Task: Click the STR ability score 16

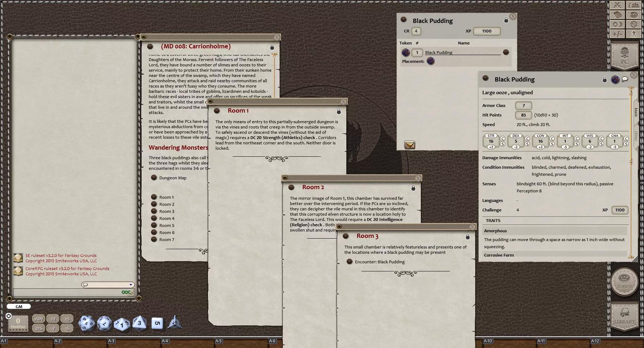Action: (x=491, y=141)
